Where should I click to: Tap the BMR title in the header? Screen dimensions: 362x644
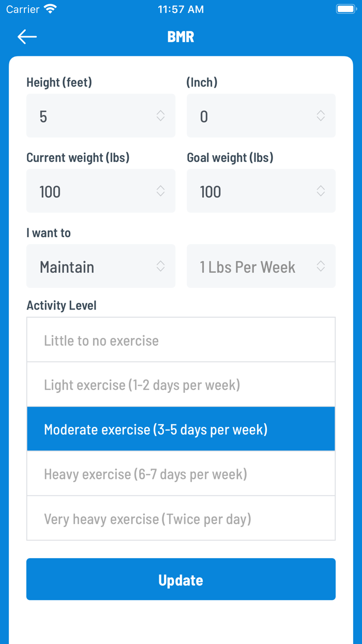tap(181, 36)
